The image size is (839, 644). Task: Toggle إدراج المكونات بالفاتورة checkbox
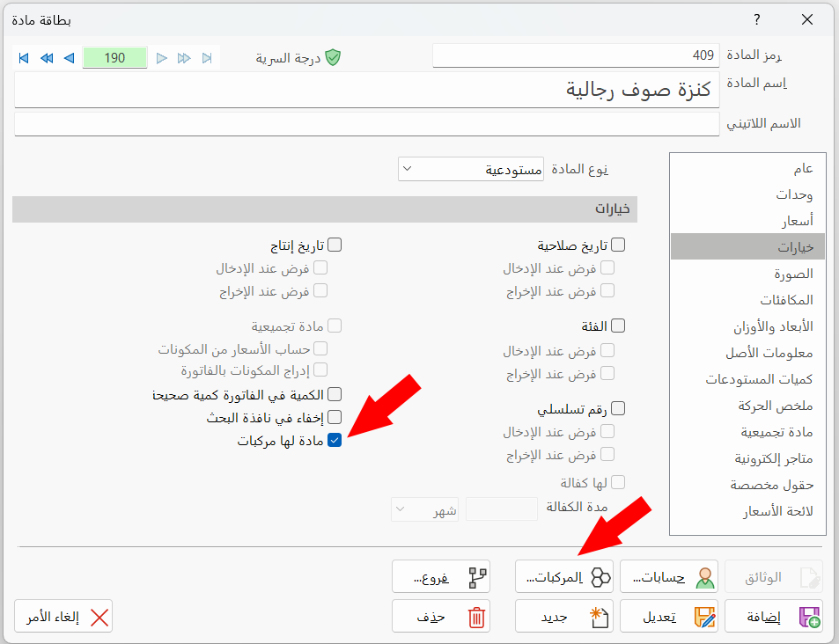click(320, 370)
